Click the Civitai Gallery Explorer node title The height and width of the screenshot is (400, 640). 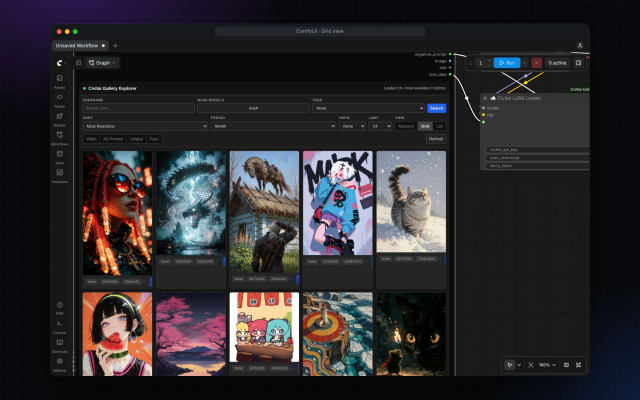pos(112,89)
